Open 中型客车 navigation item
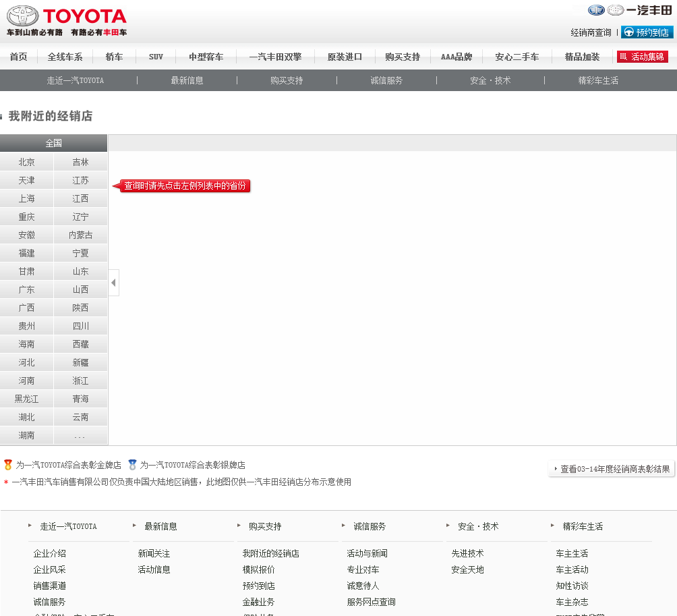This screenshot has height=616, width=677. coord(206,57)
